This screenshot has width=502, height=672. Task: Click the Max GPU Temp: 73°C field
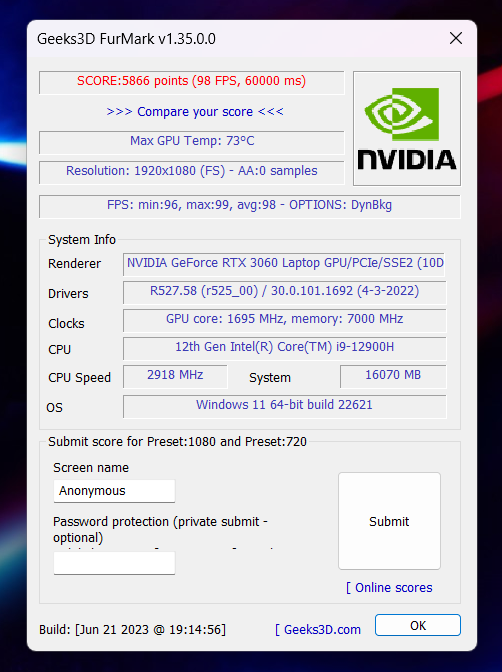(x=191, y=142)
